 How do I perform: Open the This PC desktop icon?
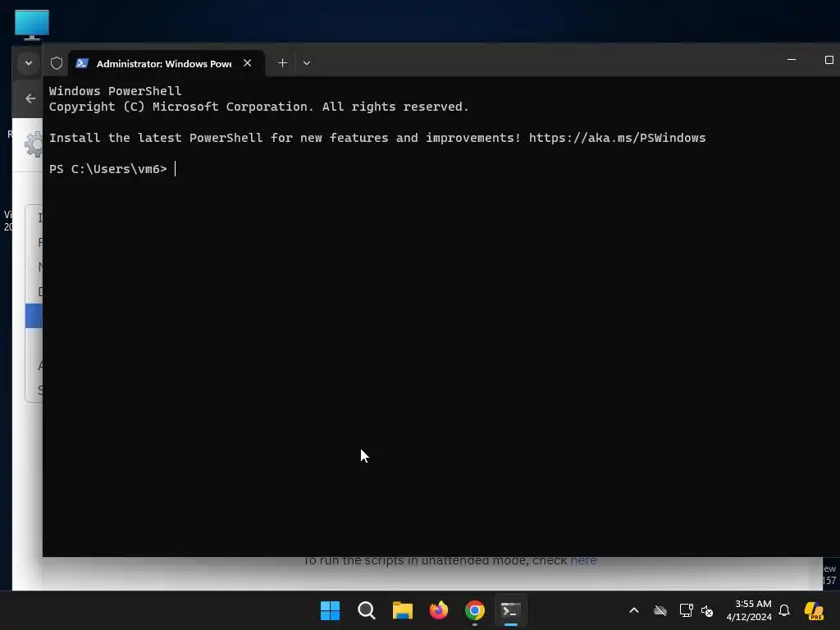[x=32, y=25]
